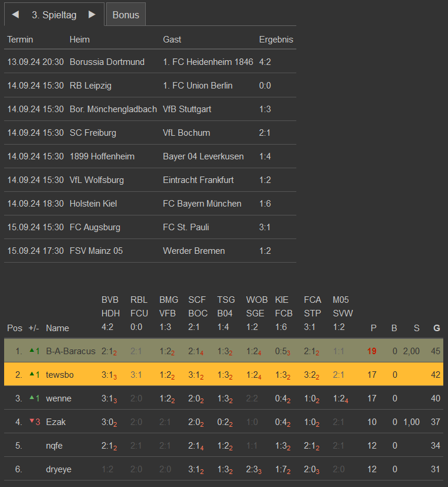
Task: Click the BVB HDH match column header
Action: coord(110,313)
